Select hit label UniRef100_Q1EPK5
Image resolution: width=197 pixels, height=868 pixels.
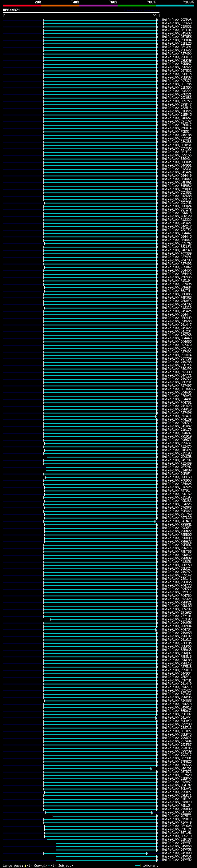pos(176,111)
